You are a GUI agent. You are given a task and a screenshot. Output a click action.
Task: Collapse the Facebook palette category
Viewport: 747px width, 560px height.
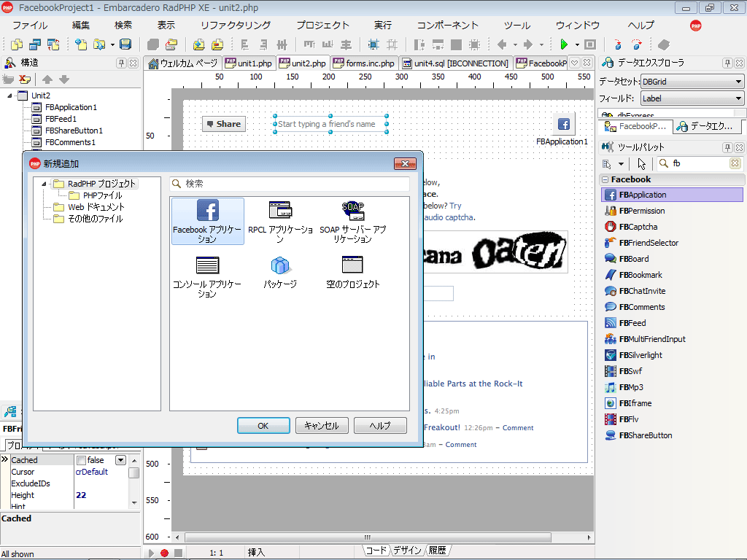coord(605,179)
